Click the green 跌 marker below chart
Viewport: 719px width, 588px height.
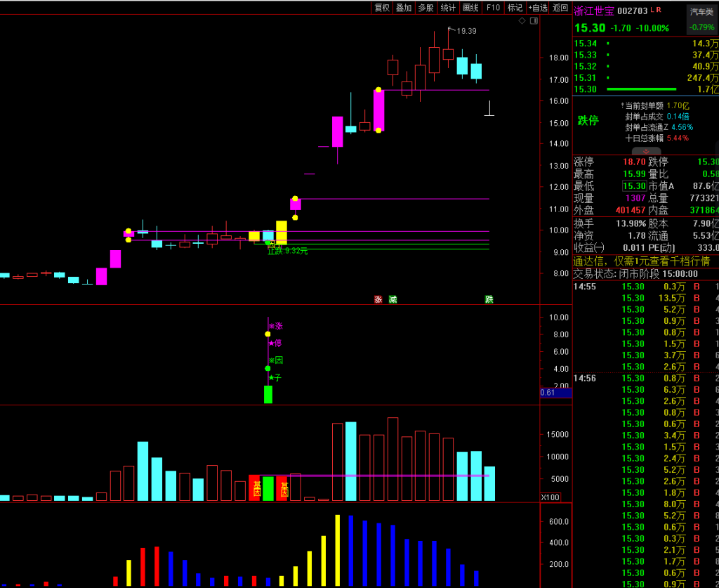click(x=489, y=299)
